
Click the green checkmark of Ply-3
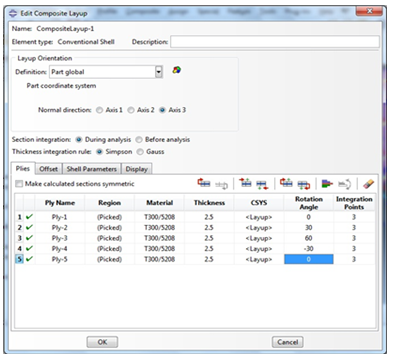[29, 238]
